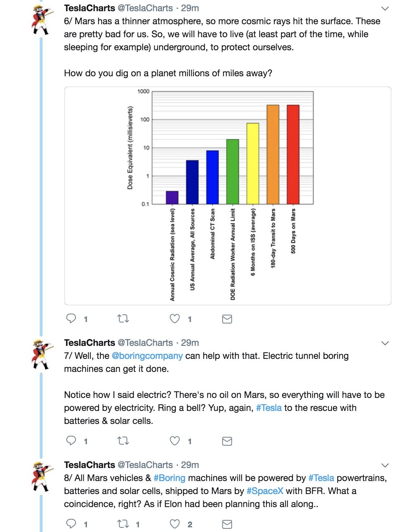Reply to tweet 7 about boring company
This screenshot has height=532, width=416.
point(71,441)
